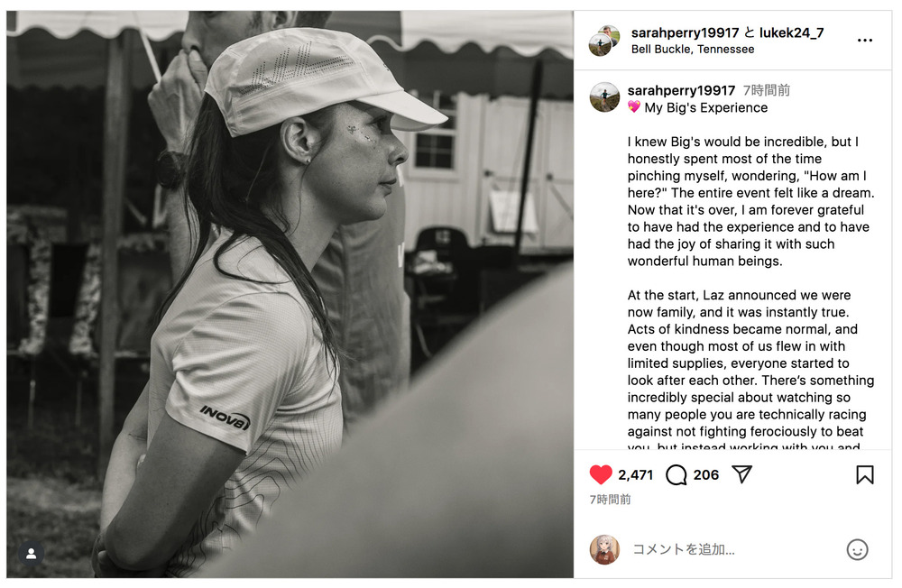Open Bell Buckle, Tennessee location
Viewport: 902px width, 588px height.
click(693, 50)
